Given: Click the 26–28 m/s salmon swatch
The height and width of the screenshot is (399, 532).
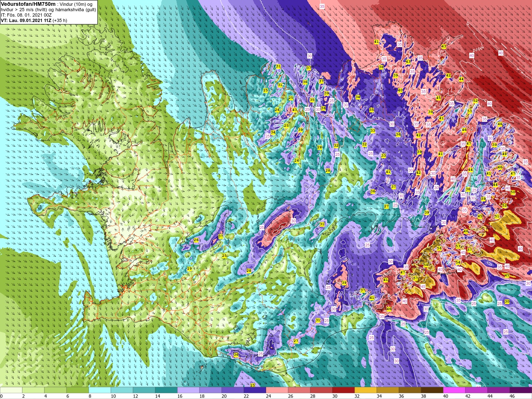Looking at the screenshot, I should (299, 390).
